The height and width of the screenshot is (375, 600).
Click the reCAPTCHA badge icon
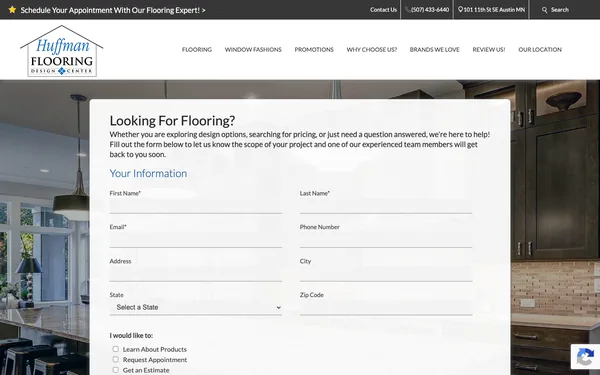[x=585, y=357]
